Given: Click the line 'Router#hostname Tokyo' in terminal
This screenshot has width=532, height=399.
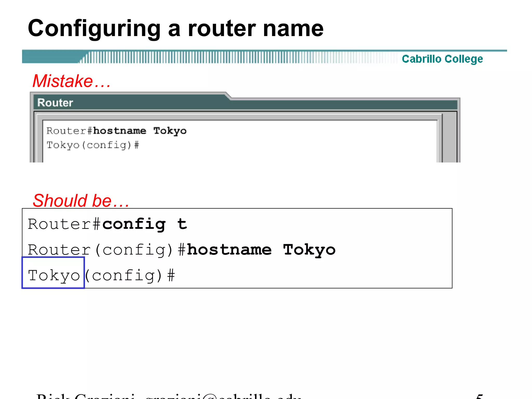Looking at the screenshot, I should point(116,131).
